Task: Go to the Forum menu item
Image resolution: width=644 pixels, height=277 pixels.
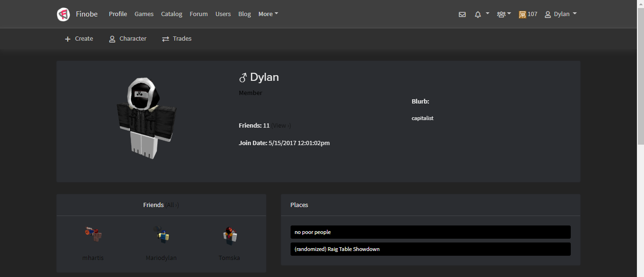Action: (x=198, y=14)
